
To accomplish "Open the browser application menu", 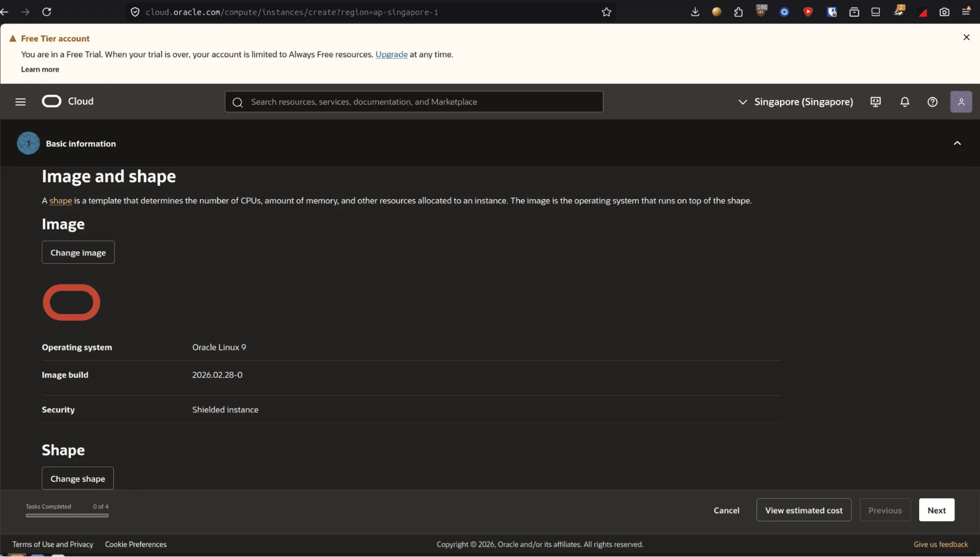I will [966, 11].
